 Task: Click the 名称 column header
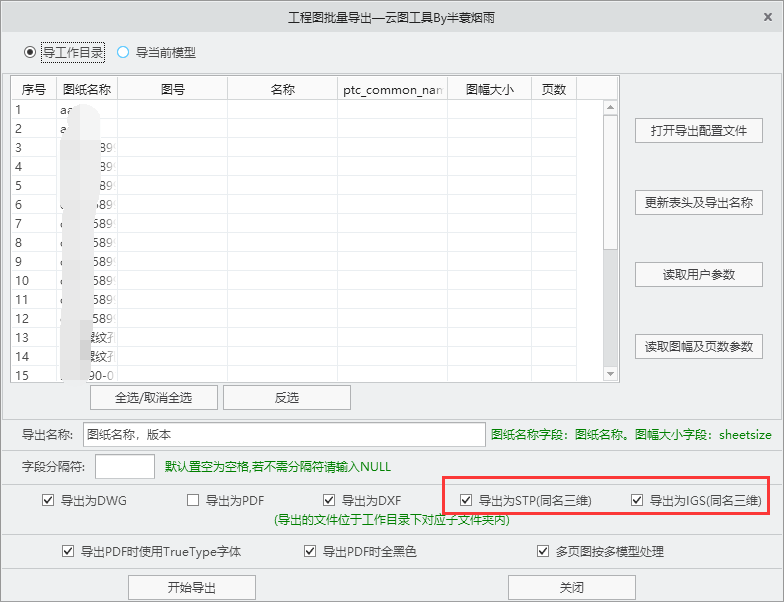click(x=282, y=90)
